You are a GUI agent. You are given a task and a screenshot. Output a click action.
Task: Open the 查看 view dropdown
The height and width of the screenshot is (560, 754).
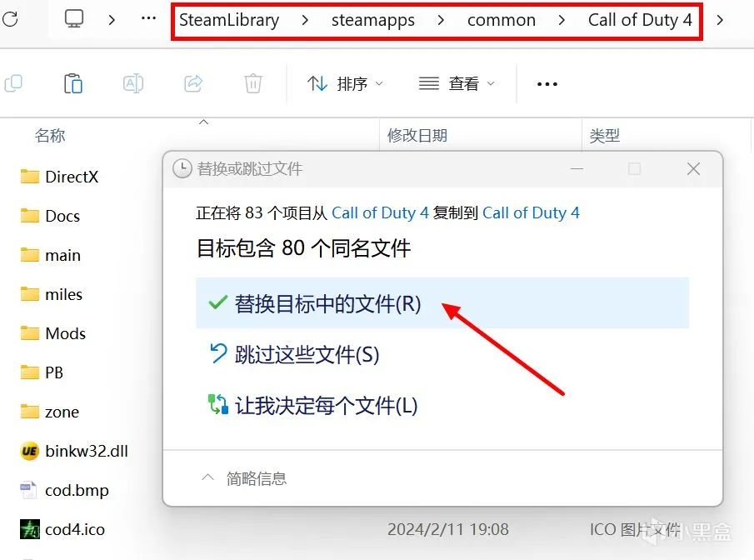click(x=457, y=83)
